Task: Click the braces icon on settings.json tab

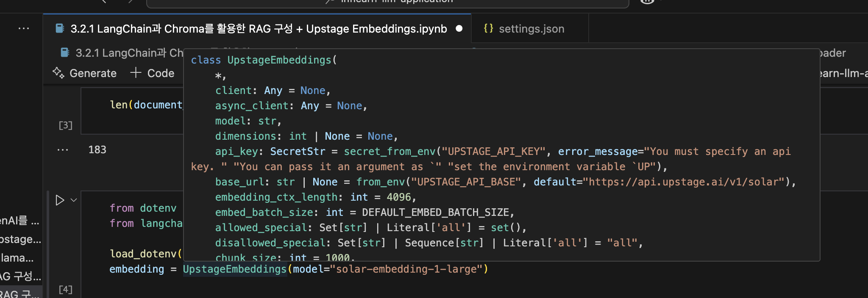Action: tap(488, 28)
